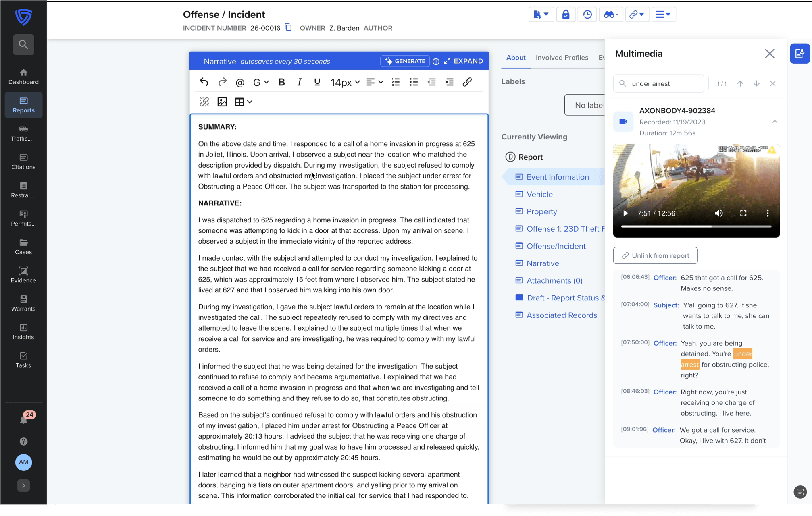
Task: Open Tasks in sidebar
Action: pos(23,360)
